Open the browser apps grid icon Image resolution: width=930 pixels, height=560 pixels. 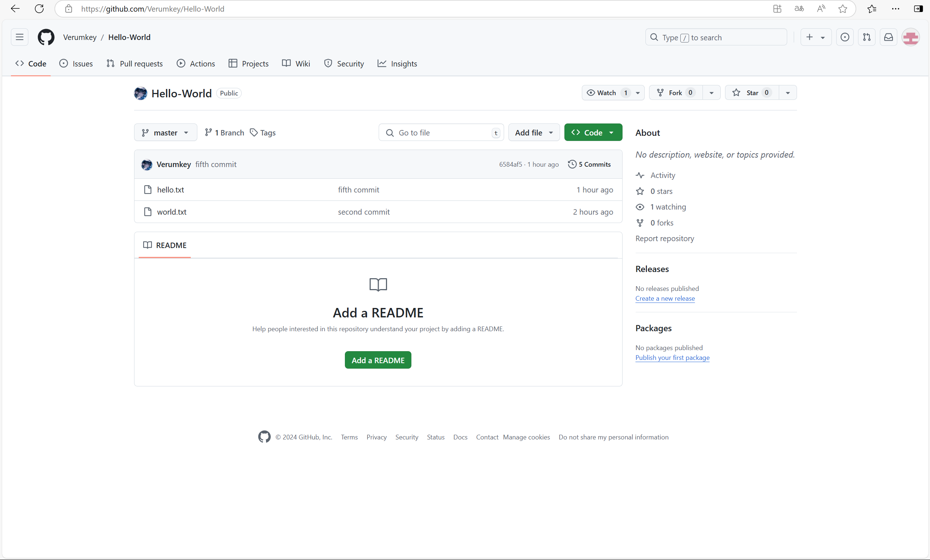(777, 9)
